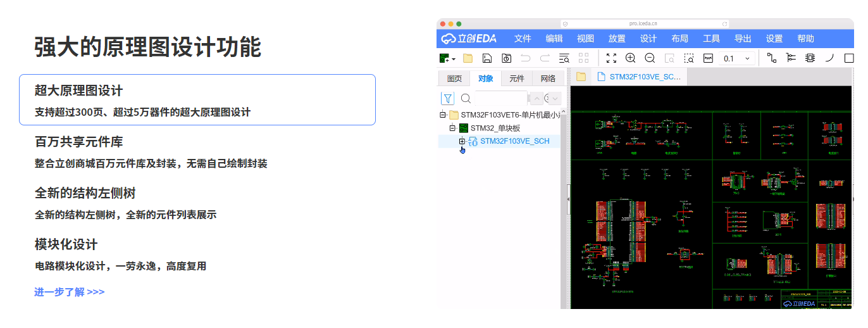The image size is (868, 328).
Task: Open the 帮助 menu
Action: [806, 39]
